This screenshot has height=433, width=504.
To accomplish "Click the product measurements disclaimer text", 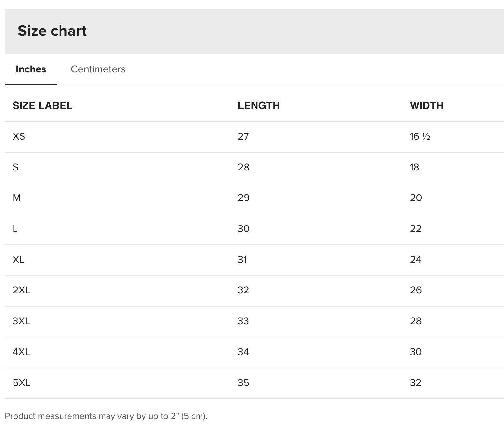I will click(106, 416).
